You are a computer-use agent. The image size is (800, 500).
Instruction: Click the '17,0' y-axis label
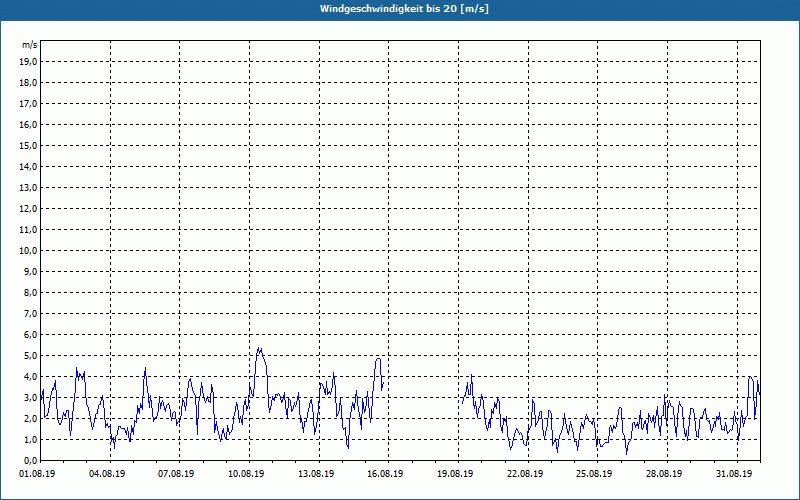tap(29, 104)
